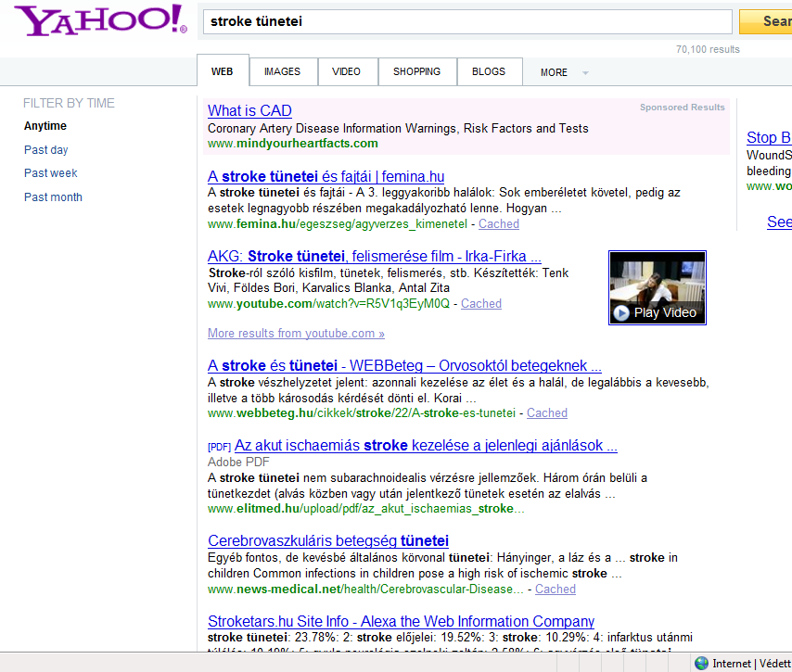Click the [PDF] tag before the elitmed result

(x=219, y=447)
